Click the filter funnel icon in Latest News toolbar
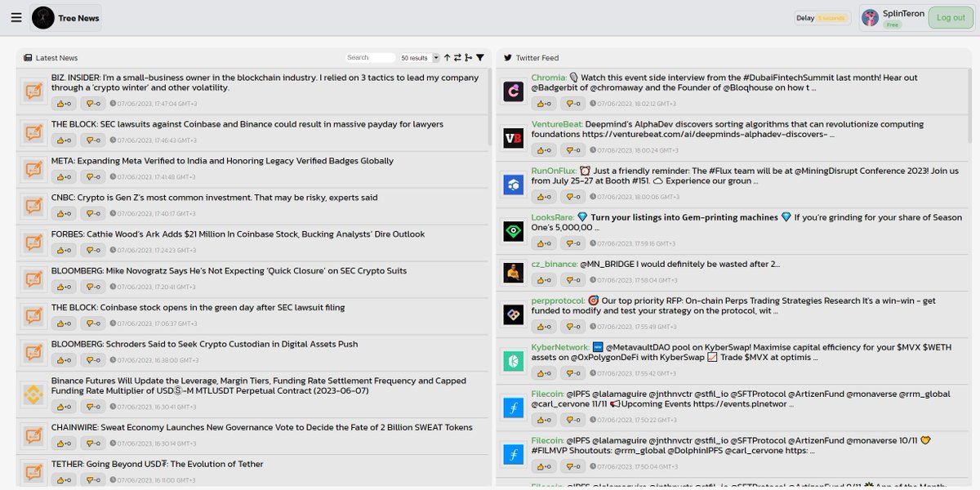 pos(481,57)
